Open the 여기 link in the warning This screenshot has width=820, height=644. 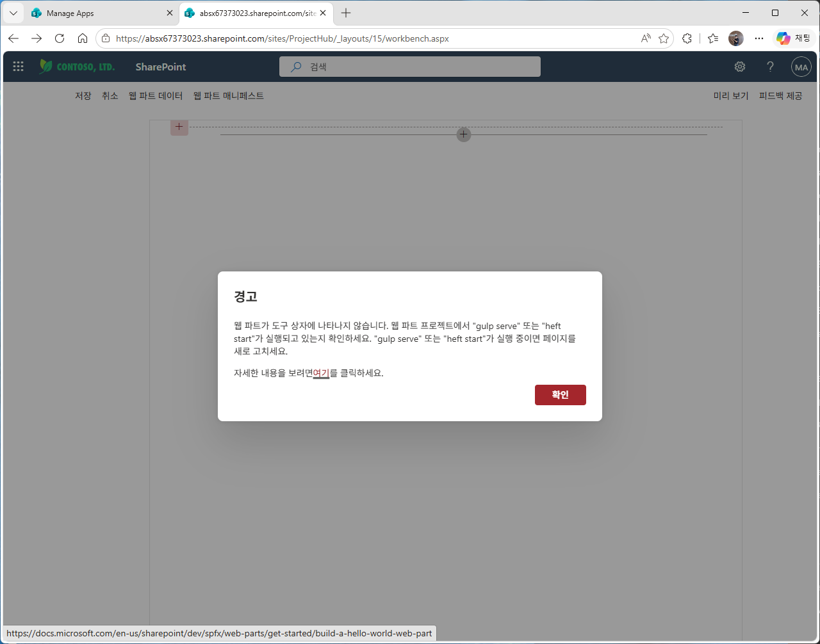(x=321, y=373)
